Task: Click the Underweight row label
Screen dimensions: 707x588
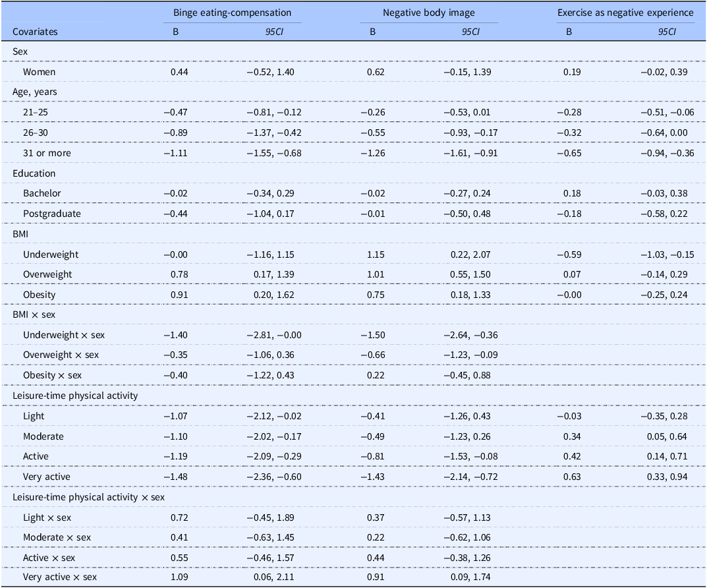Action: click(x=51, y=254)
